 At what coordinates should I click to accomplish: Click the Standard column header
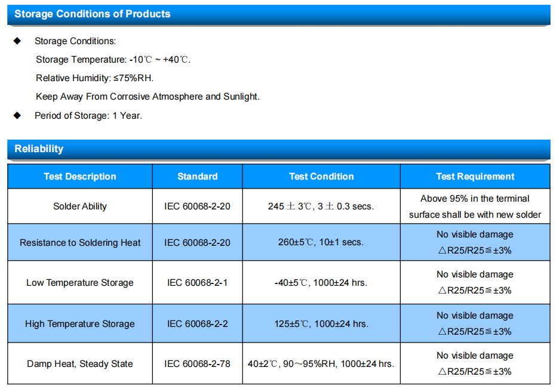point(198,177)
